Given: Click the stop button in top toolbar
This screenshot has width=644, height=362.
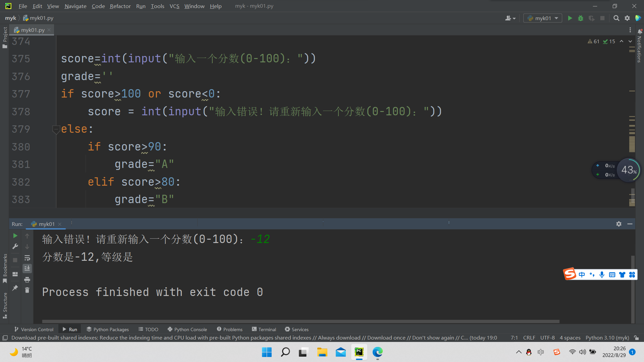Looking at the screenshot, I should pos(602,18).
